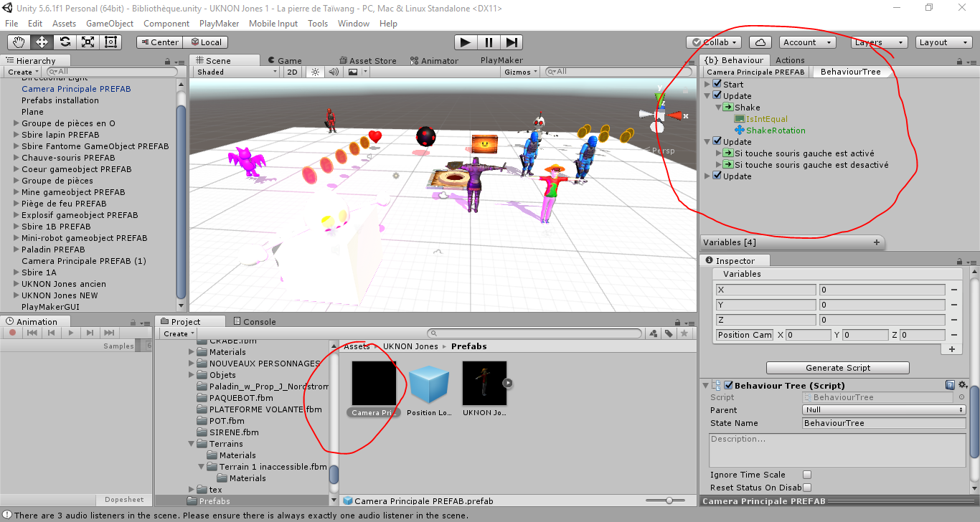
Task: Switch to the Asset Store tab
Action: 367,61
